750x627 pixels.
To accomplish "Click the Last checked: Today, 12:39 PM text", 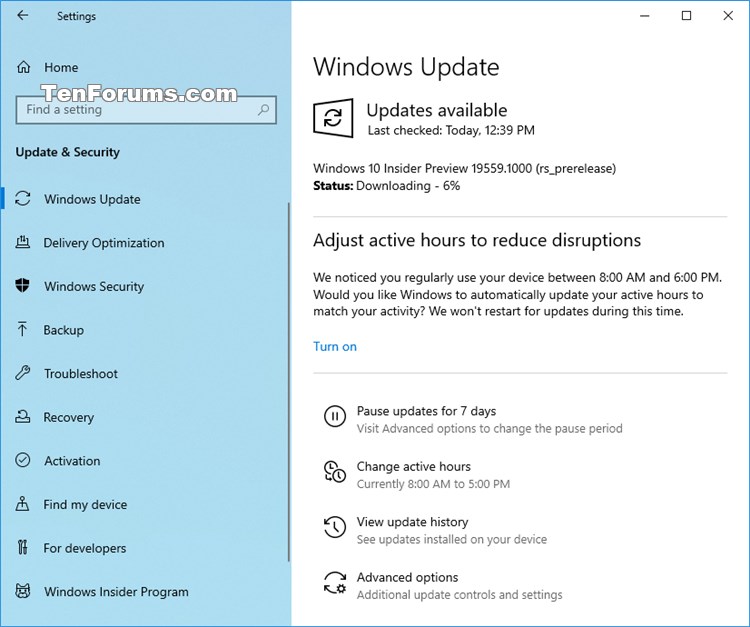I will click(451, 130).
